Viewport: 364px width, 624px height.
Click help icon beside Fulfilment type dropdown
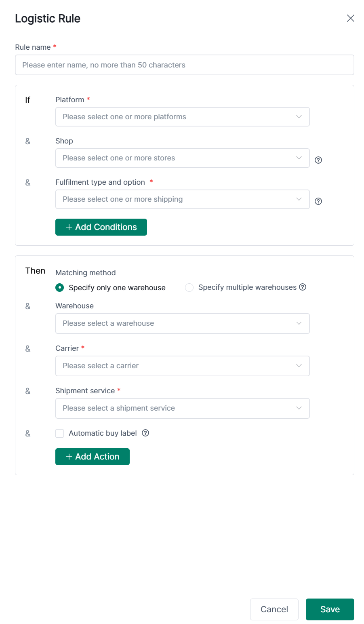(x=318, y=201)
